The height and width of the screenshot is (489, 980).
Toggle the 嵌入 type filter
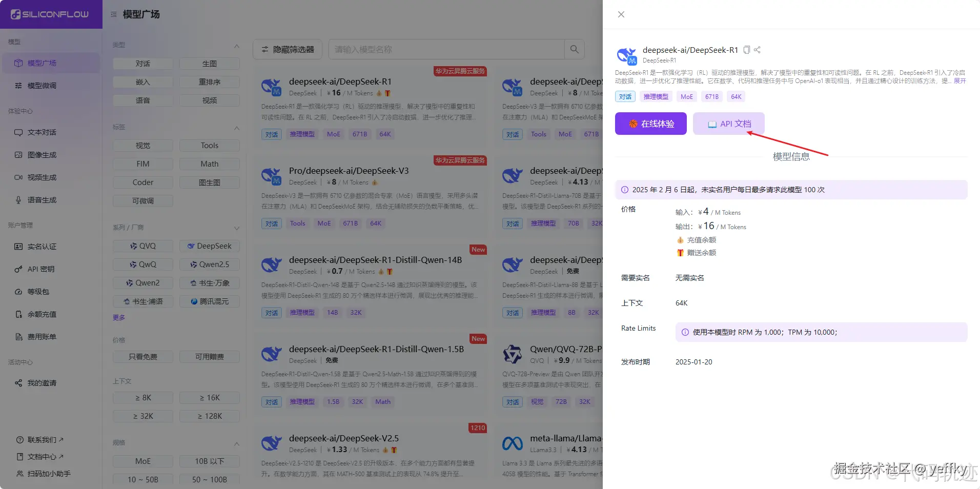tap(143, 82)
